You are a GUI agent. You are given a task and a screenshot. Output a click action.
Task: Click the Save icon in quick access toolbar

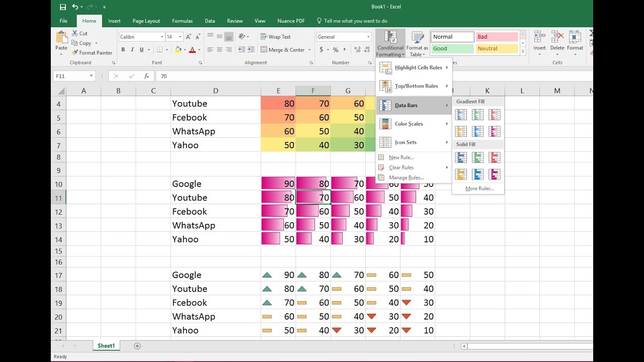63,7
